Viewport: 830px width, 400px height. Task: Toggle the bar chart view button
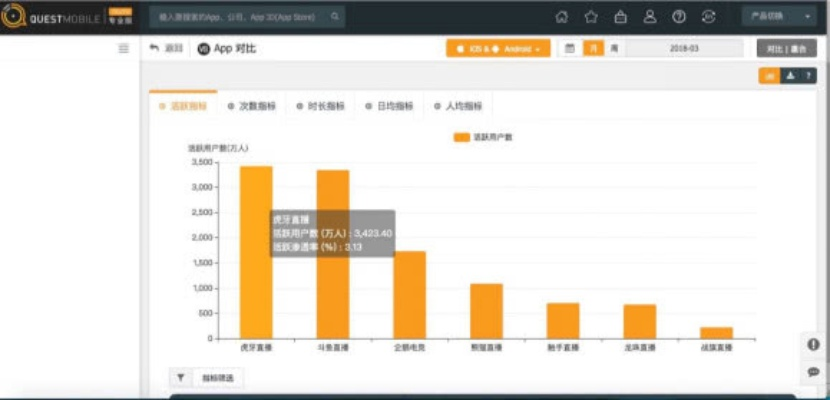769,75
